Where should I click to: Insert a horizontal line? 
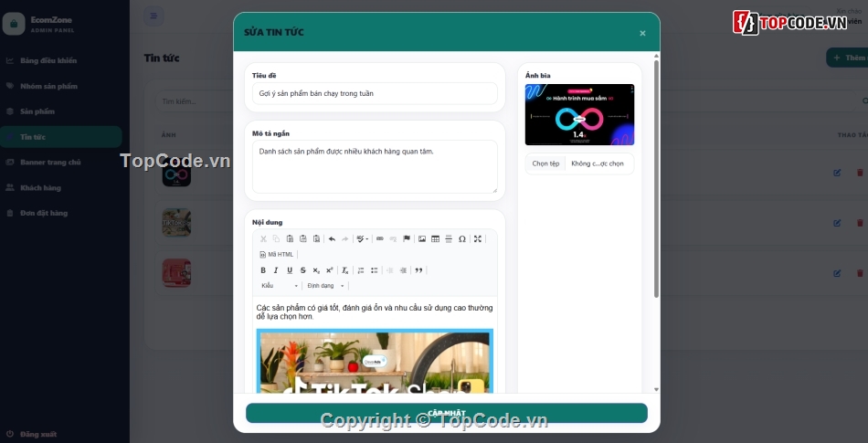point(449,239)
